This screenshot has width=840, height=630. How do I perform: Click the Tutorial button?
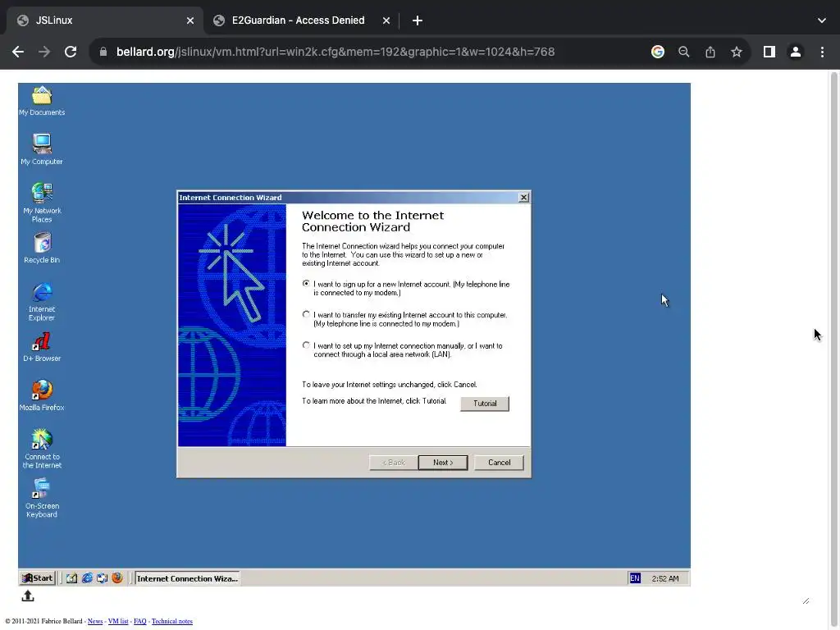point(484,404)
